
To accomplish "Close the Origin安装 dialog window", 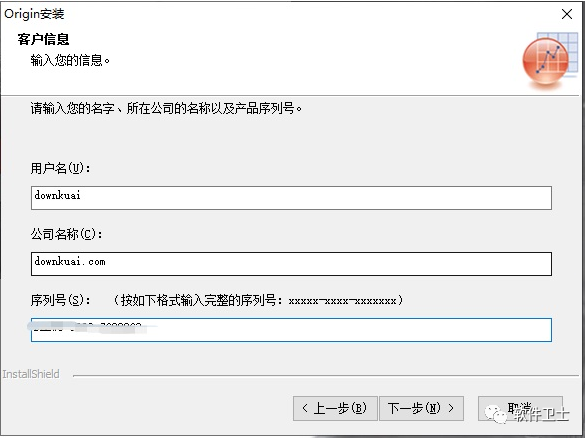I will tap(567, 14).
